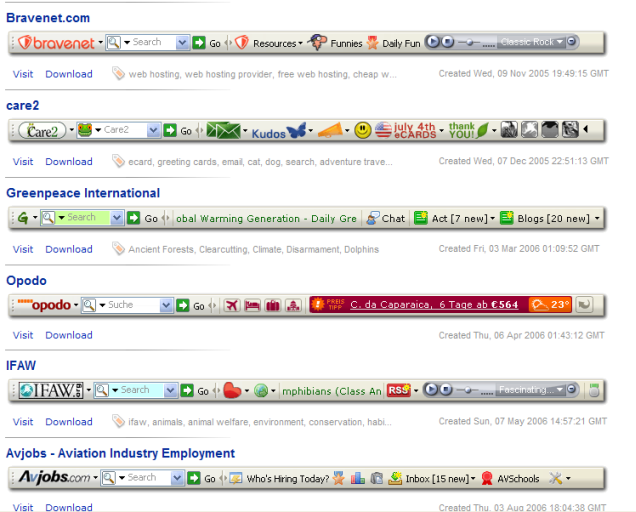Click the opodo logo on its toolbar
This screenshot has height=512, width=636.
coord(45,305)
